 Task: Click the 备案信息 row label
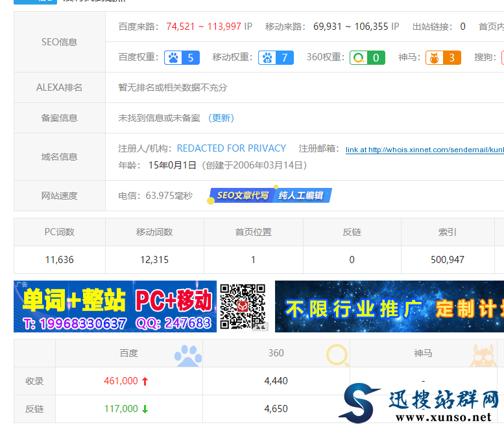(60, 118)
